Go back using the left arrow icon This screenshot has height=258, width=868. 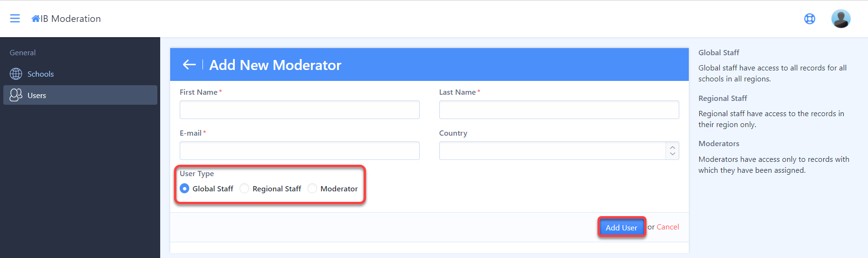pos(189,65)
